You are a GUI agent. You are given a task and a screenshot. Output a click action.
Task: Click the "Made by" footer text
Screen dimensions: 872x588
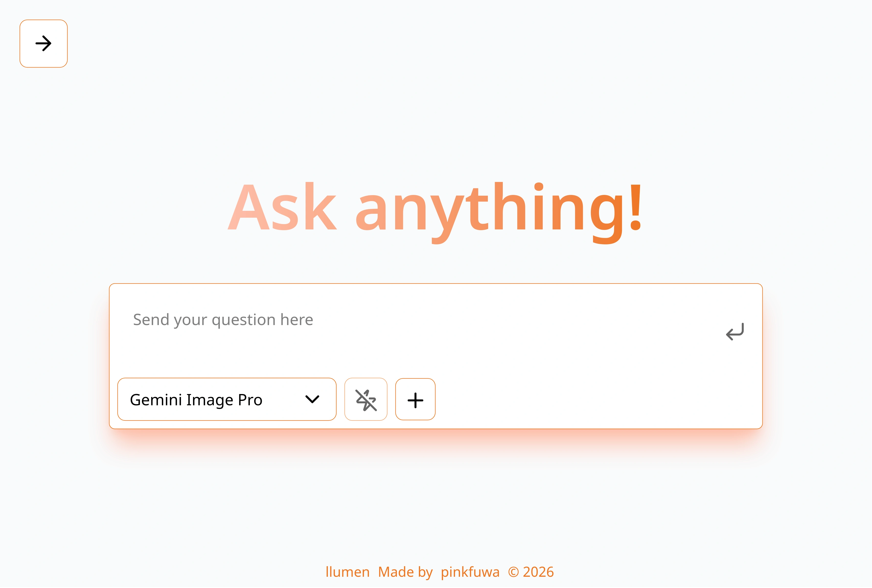405,572
